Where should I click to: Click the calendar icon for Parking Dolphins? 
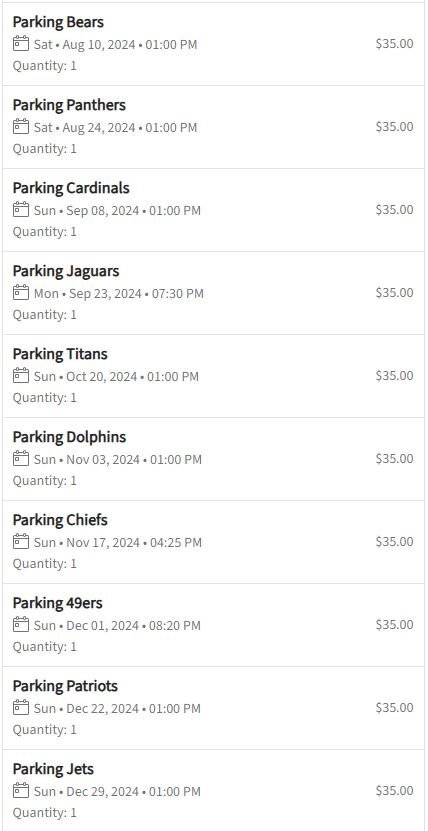pyautogui.click(x=21, y=458)
